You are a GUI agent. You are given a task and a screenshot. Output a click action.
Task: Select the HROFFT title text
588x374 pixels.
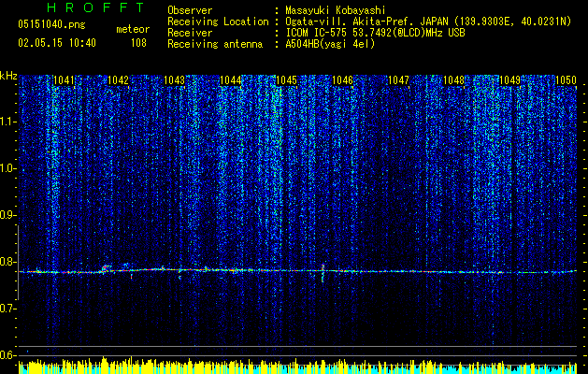pos(96,7)
